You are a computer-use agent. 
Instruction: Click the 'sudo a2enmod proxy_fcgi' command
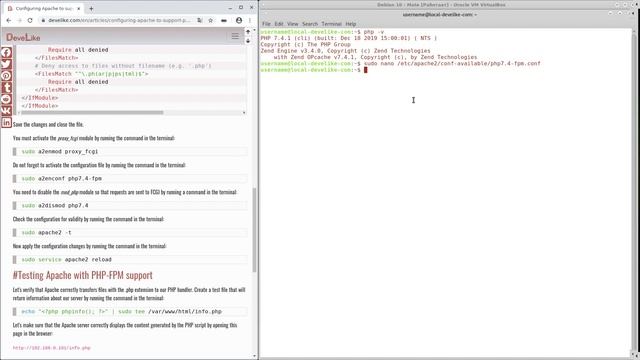click(60, 151)
